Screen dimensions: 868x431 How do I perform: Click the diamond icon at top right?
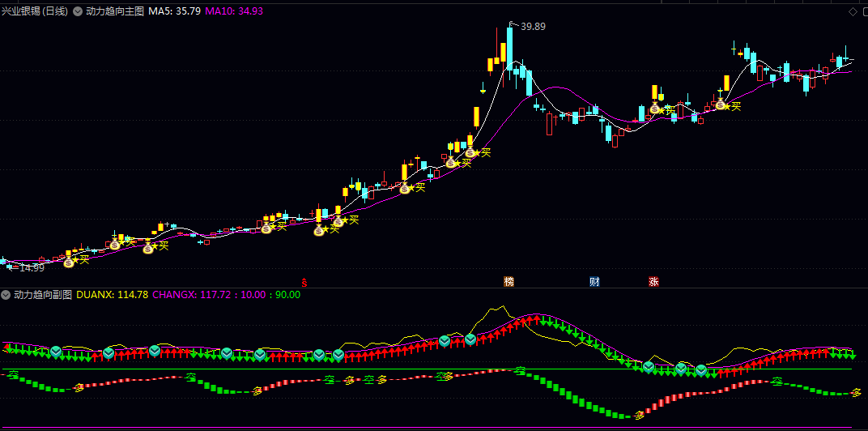click(x=852, y=12)
